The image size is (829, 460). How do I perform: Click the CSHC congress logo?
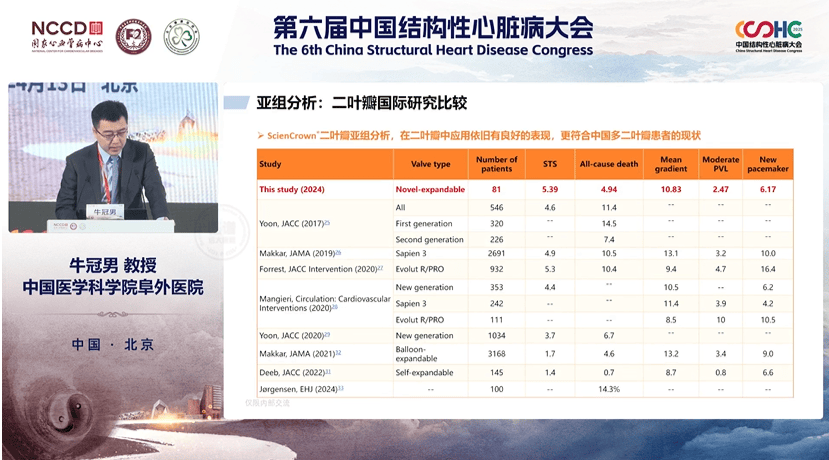(x=769, y=36)
